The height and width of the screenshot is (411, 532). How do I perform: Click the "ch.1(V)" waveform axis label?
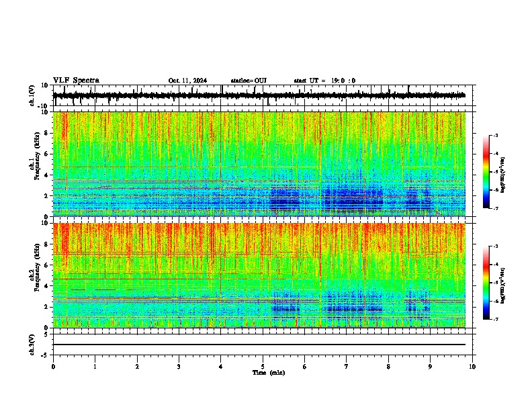(x=32, y=95)
